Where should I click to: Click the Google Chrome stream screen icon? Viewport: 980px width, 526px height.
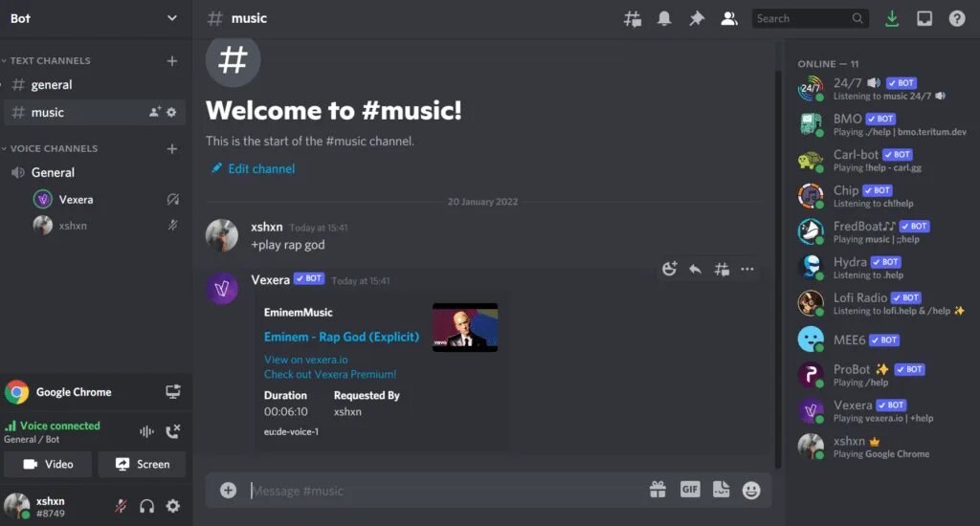(172, 392)
